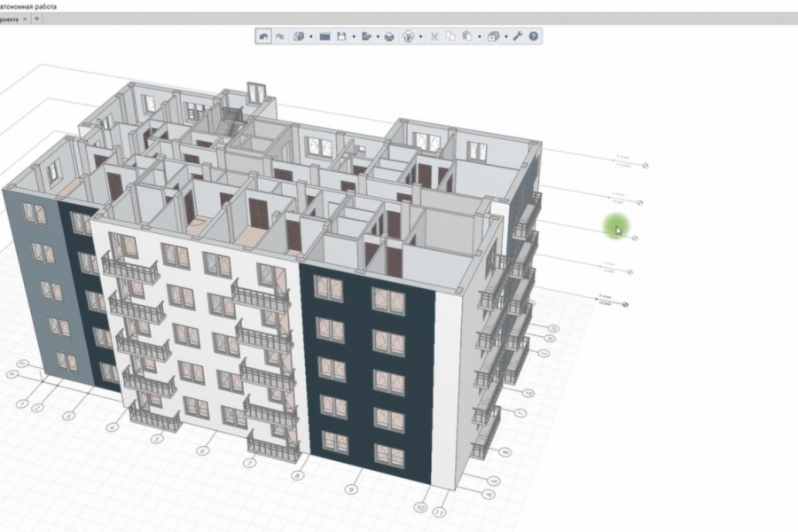The width and height of the screenshot is (798, 532).
Task: Expand the paste options dropdown arrow
Action: tap(480, 36)
